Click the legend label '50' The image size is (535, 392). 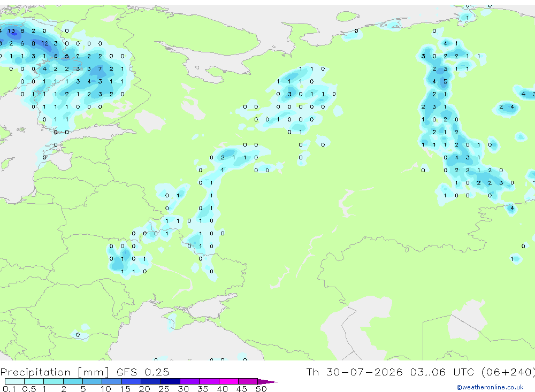pos(261,389)
